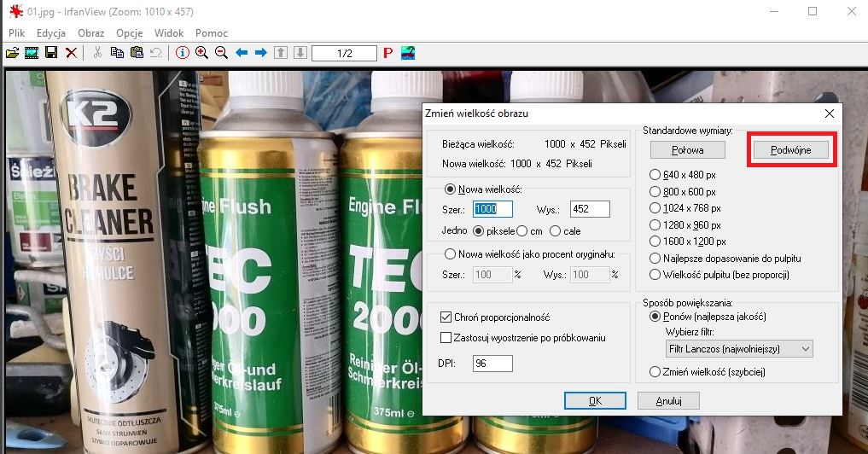Click the Zoom out magnifier icon

tap(221, 53)
